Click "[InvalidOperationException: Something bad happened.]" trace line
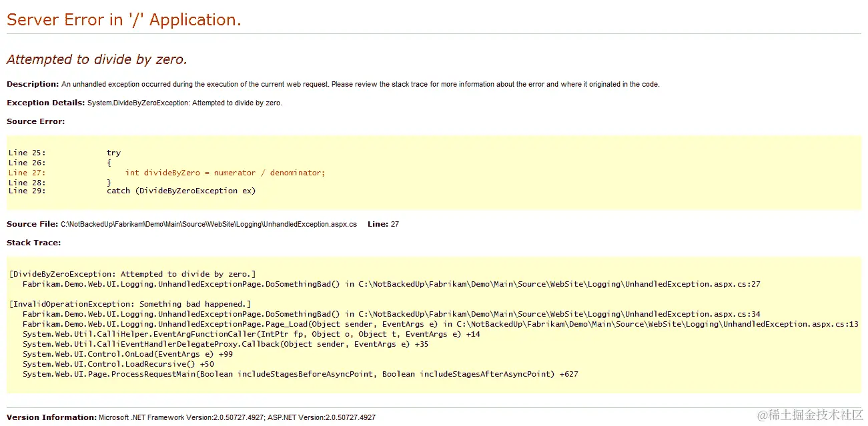The width and height of the screenshot is (868, 426). click(x=130, y=304)
